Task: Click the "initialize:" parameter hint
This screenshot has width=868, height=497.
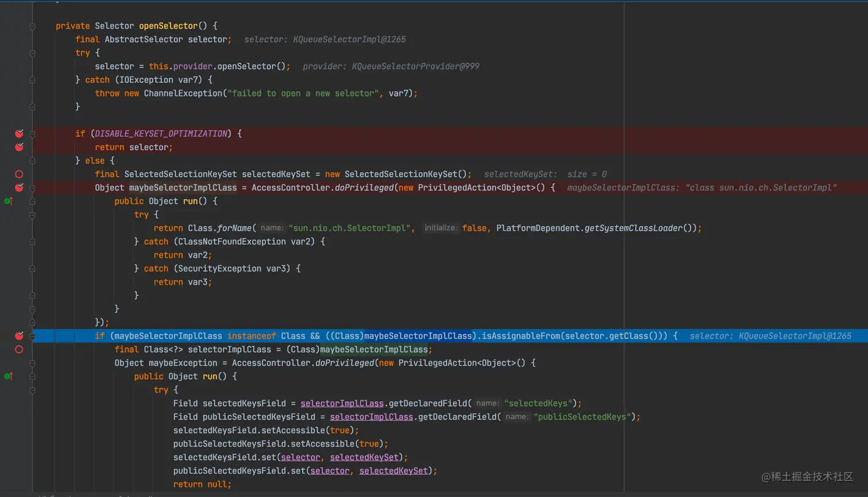Action: click(x=440, y=228)
